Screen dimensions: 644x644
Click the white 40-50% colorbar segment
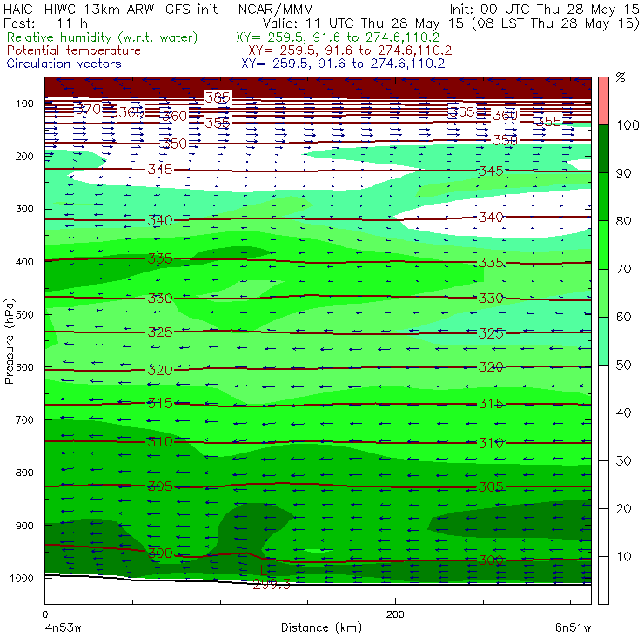pos(603,389)
